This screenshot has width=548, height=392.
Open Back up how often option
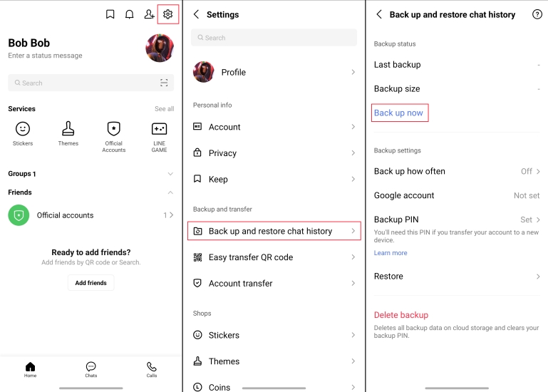(x=456, y=171)
